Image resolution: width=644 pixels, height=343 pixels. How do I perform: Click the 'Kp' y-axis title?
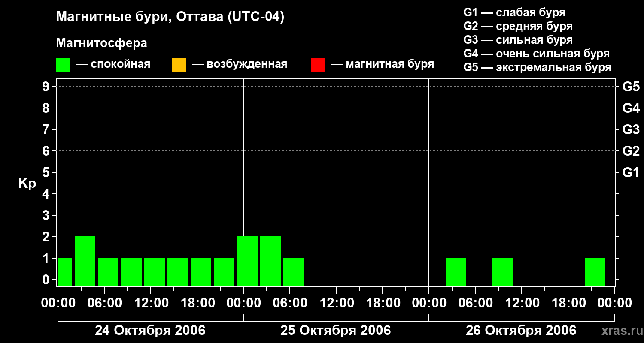(27, 184)
